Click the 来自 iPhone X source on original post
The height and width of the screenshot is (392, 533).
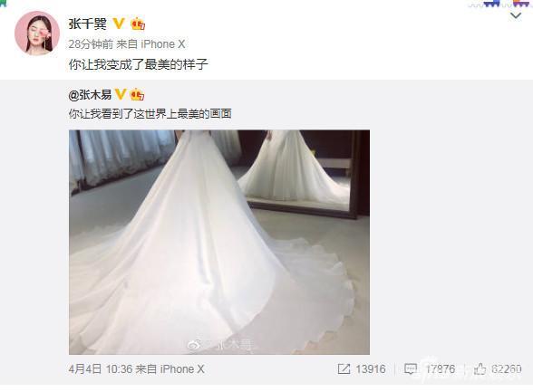point(170,369)
